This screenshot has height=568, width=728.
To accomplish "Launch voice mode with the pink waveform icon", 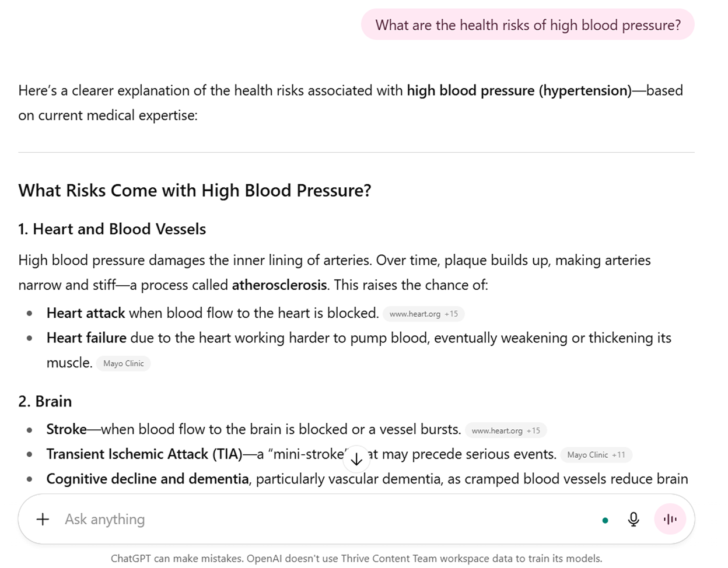I will (x=670, y=519).
